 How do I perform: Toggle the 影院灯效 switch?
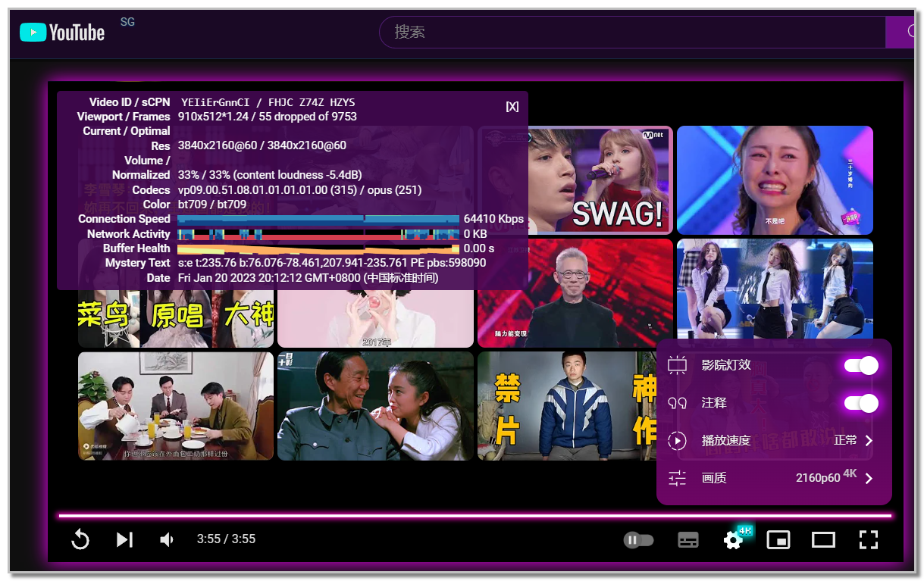861,366
